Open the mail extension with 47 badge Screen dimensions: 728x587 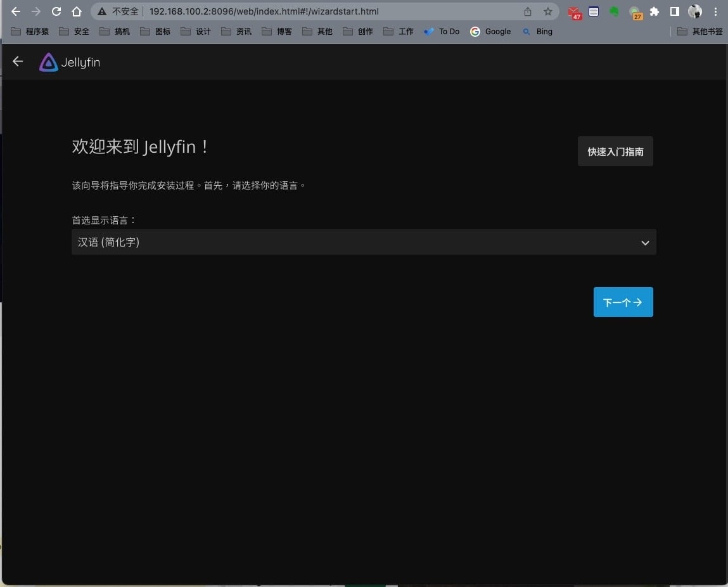[574, 13]
